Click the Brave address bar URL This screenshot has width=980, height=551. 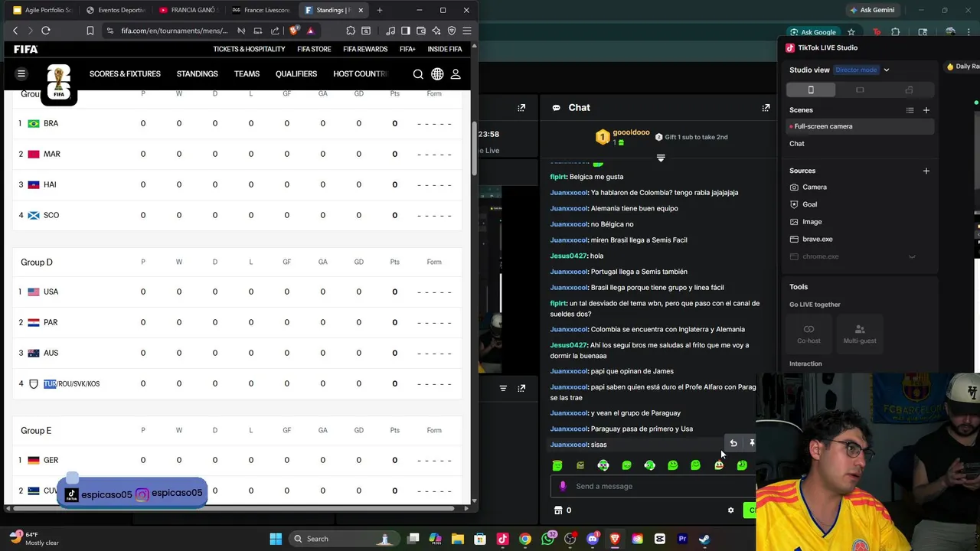175,31
